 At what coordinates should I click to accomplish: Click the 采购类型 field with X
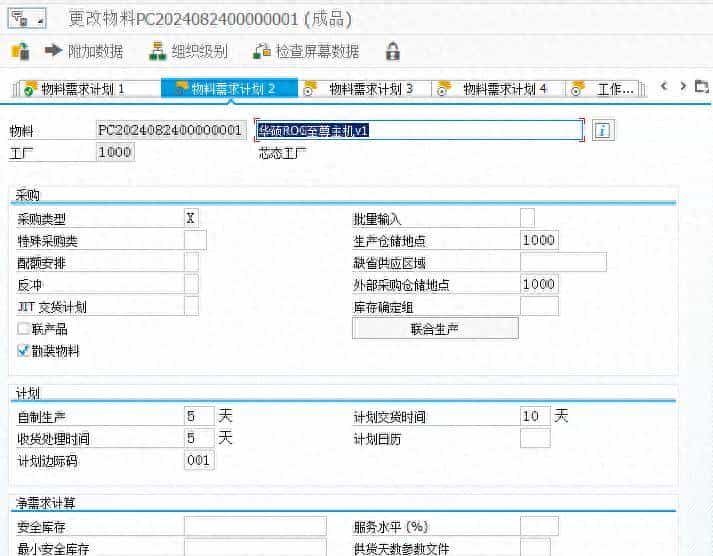click(191, 218)
